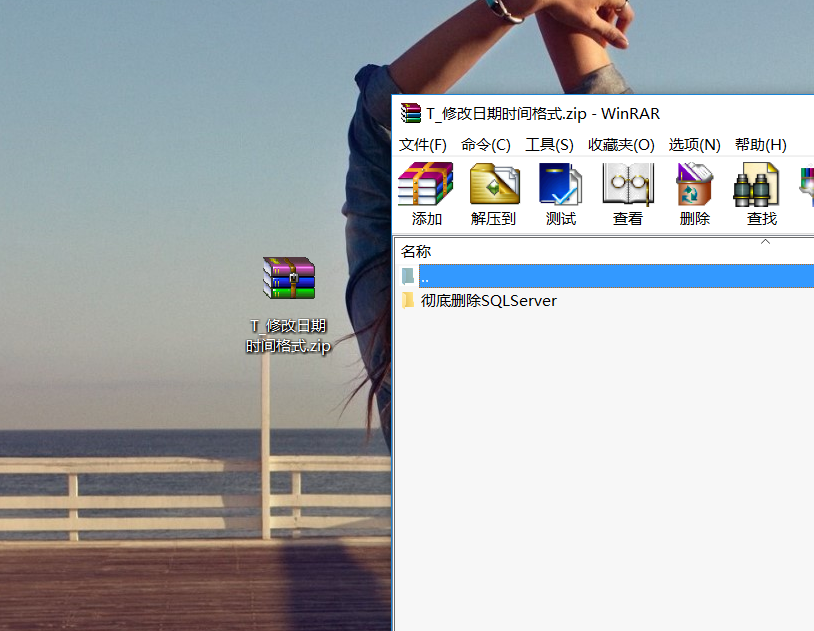Open the 收藏夹(O) menu
The width and height of the screenshot is (814, 631).
tap(621, 145)
